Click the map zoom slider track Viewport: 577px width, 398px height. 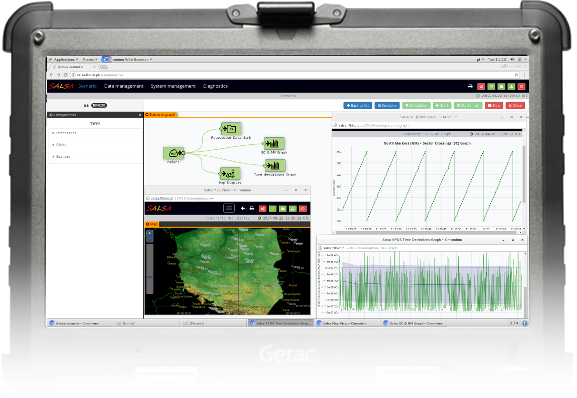pos(150,269)
